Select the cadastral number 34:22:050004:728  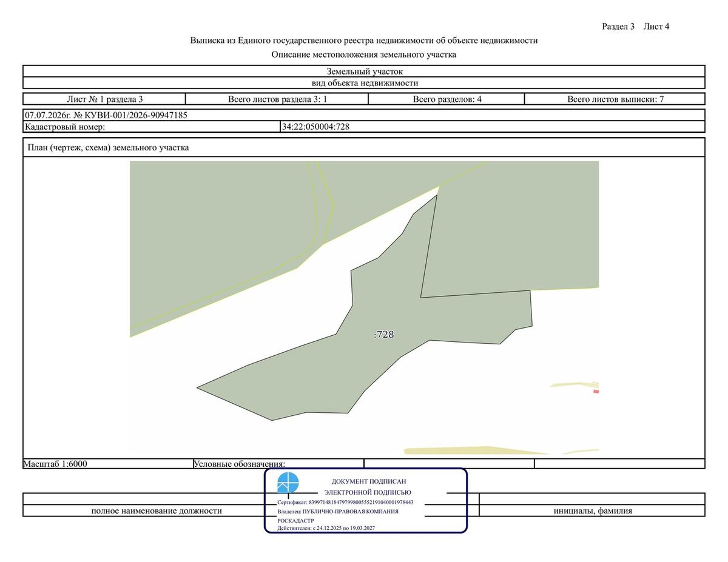point(316,127)
